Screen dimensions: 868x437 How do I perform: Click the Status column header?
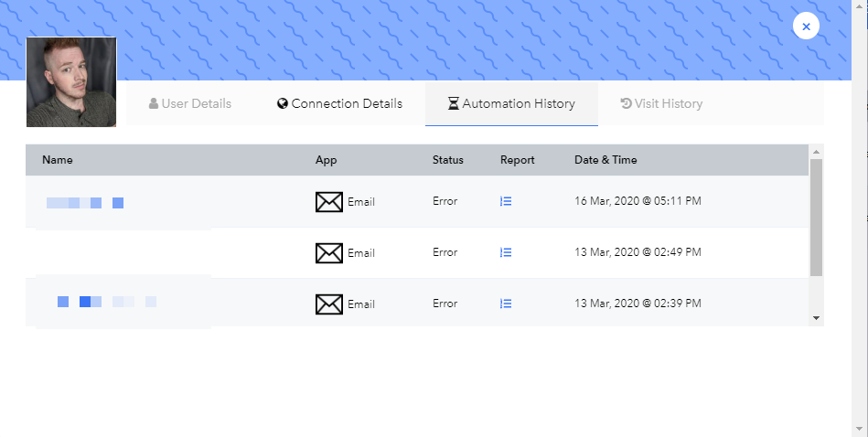pyautogui.click(x=448, y=160)
